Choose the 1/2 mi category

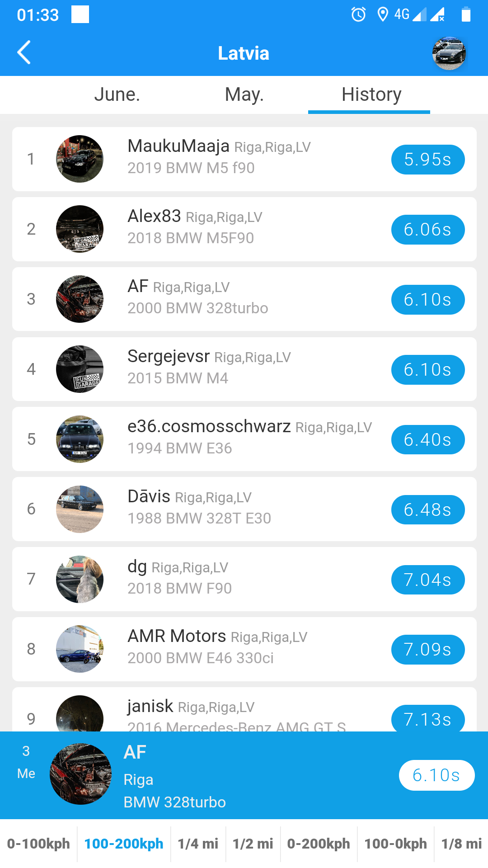(253, 844)
